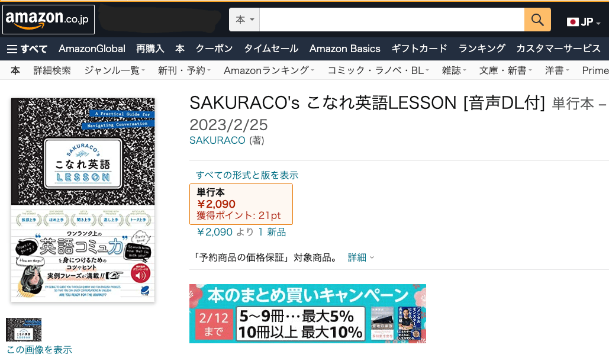Expand the 雑誌 dropdown

(453, 70)
